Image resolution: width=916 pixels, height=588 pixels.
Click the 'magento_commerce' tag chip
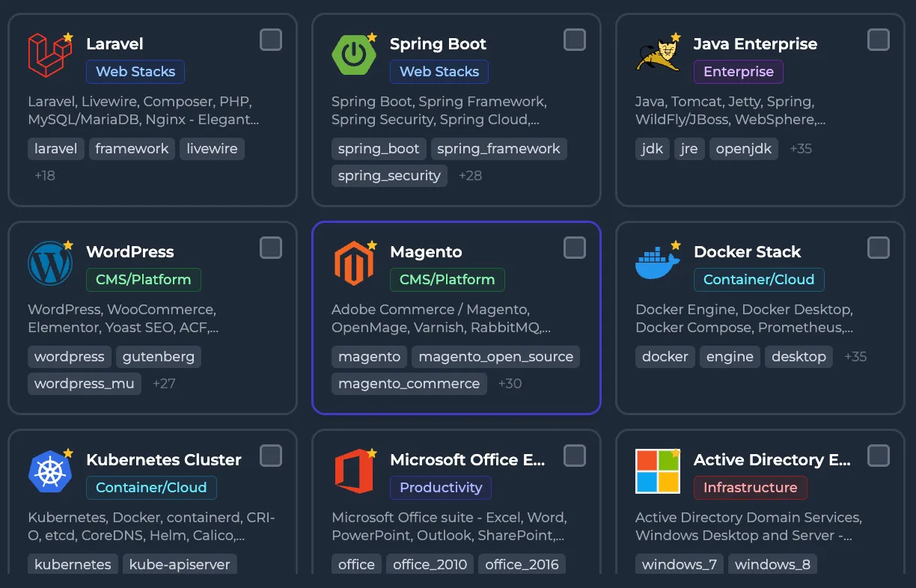click(x=409, y=384)
